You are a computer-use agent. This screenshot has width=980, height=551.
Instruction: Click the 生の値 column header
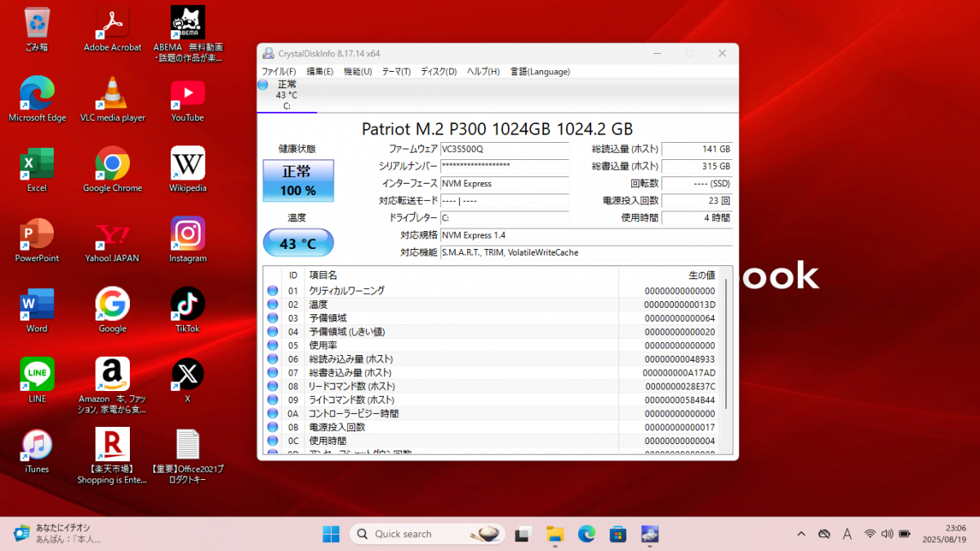pyautogui.click(x=670, y=275)
